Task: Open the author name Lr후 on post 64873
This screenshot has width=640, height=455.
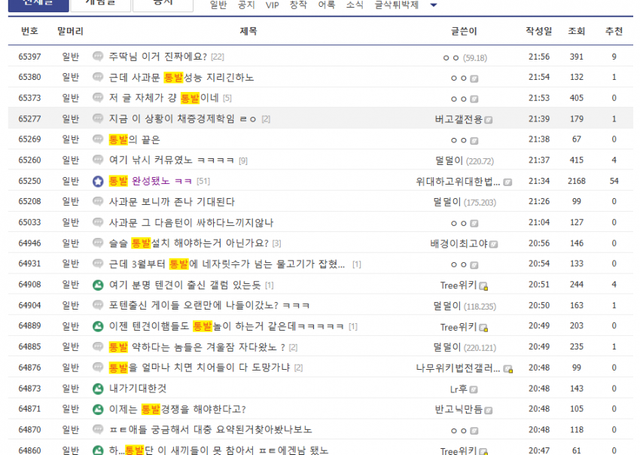Action: coord(459,389)
